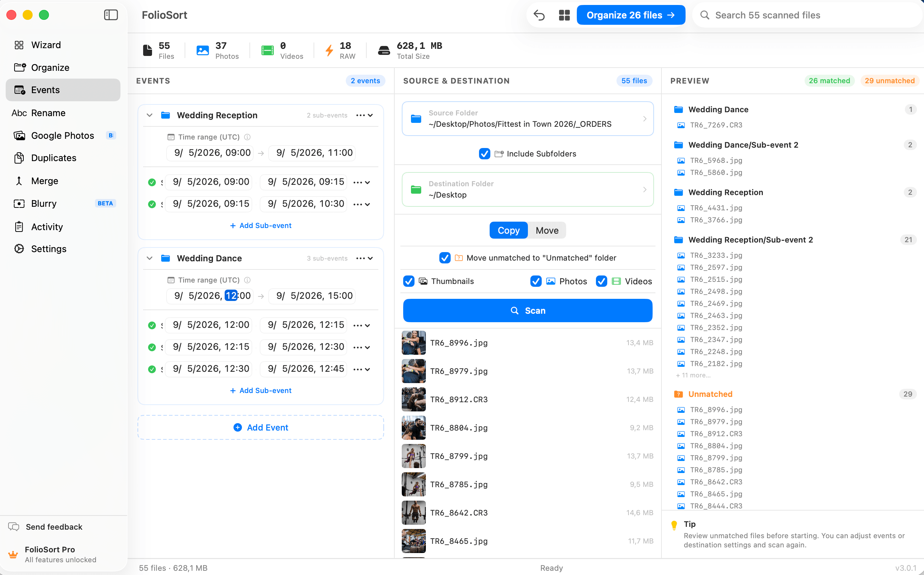Click the Wedding Dance/Sub-event 2 folder icon in Preview
Viewport: 924px width, 575px height.
[x=678, y=145]
